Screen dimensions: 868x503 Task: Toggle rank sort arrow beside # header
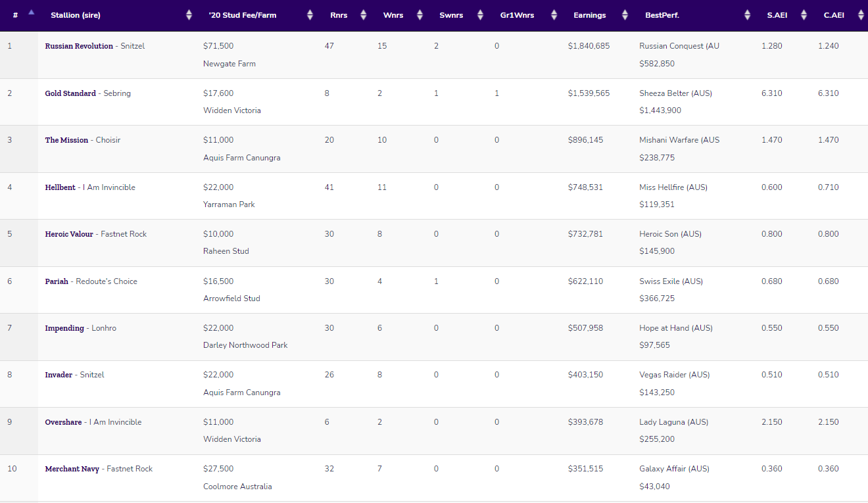[31, 13]
